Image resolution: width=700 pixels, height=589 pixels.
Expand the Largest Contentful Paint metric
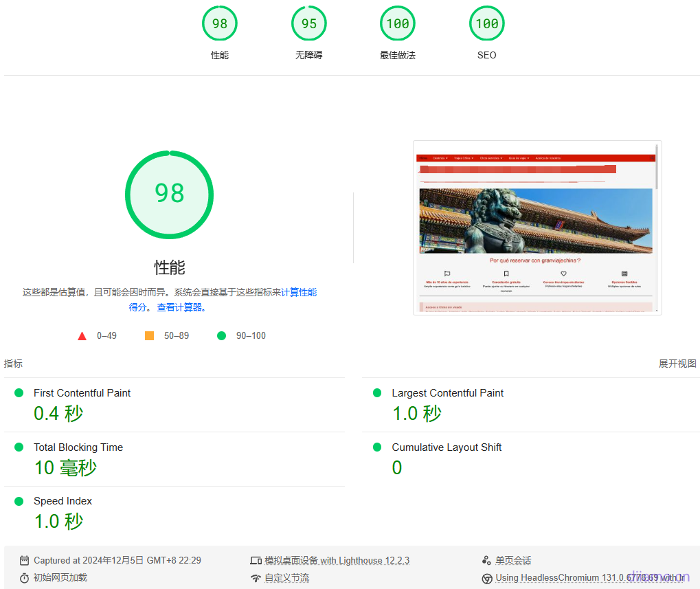point(447,393)
